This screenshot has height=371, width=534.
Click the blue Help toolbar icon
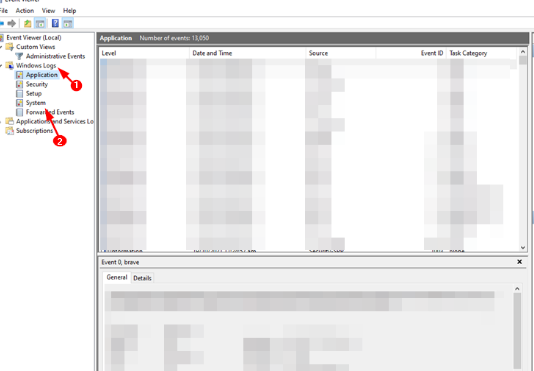coord(55,23)
